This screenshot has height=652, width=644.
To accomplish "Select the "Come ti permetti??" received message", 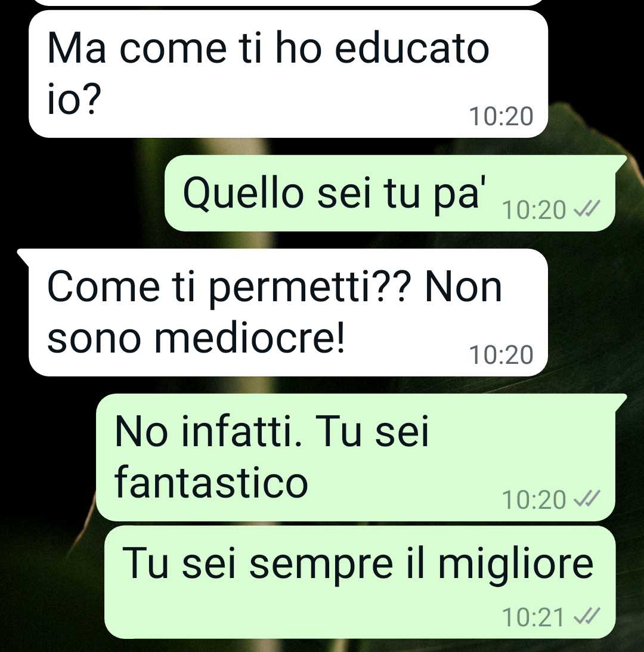I will pos(283,312).
